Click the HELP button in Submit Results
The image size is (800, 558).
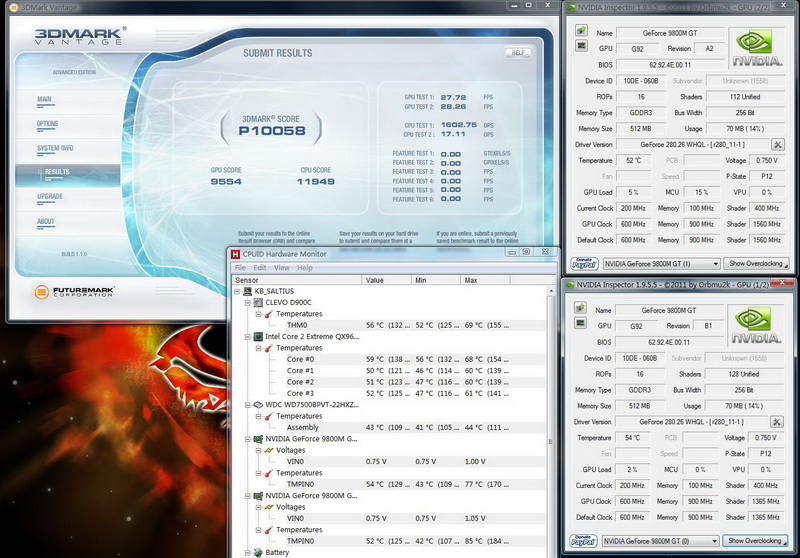pyautogui.click(x=518, y=53)
